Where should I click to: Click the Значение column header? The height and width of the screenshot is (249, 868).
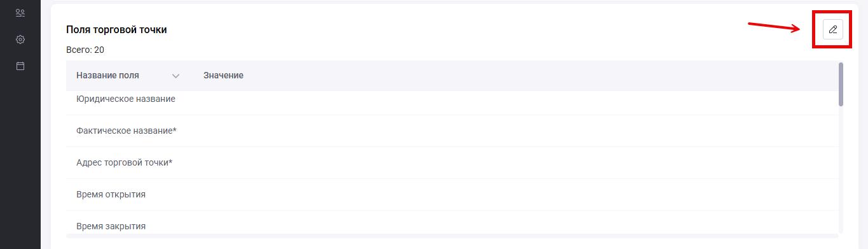(x=223, y=75)
